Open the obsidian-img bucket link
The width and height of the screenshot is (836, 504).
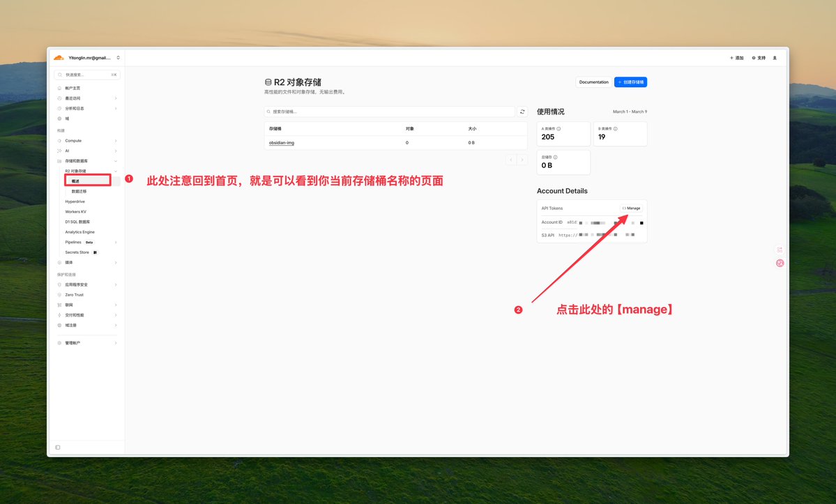pos(282,143)
